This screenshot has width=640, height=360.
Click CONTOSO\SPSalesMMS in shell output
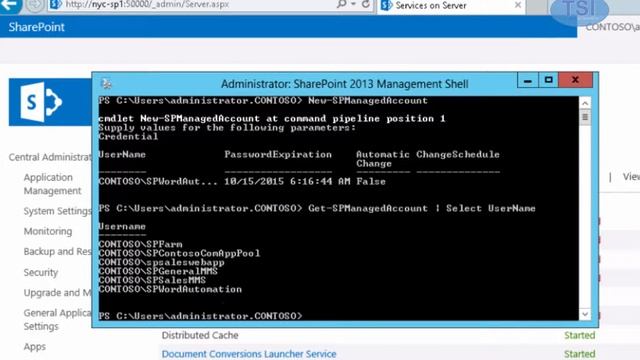(x=152, y=280)
